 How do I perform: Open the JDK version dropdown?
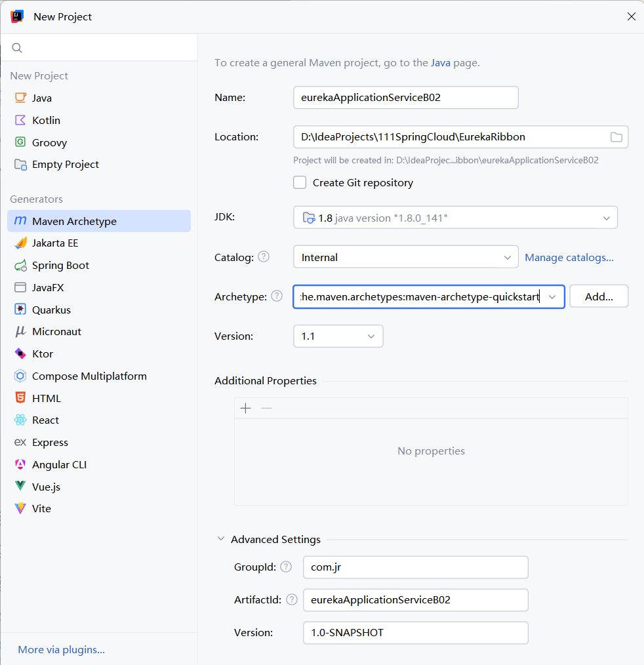pyautogui.click(x=455, y=218)
